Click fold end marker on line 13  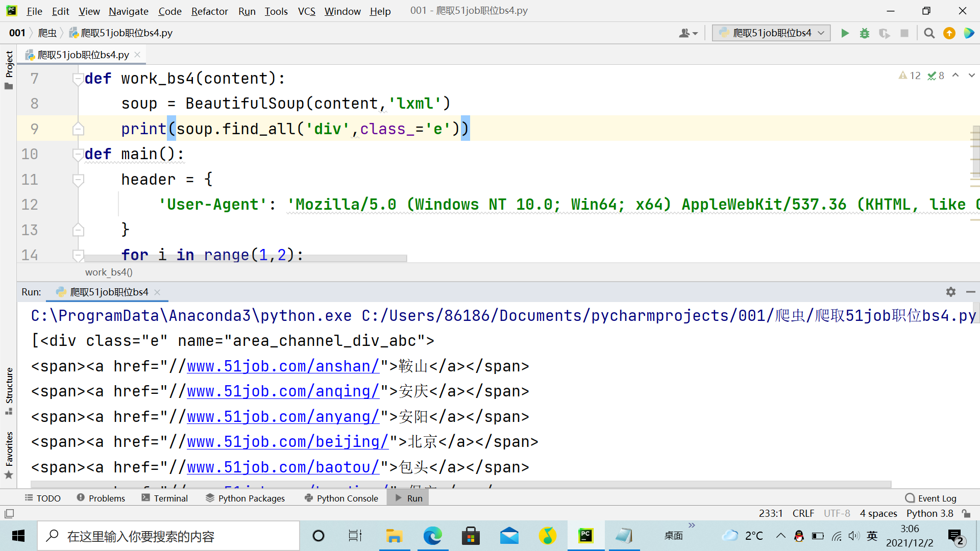click(78, 230)
